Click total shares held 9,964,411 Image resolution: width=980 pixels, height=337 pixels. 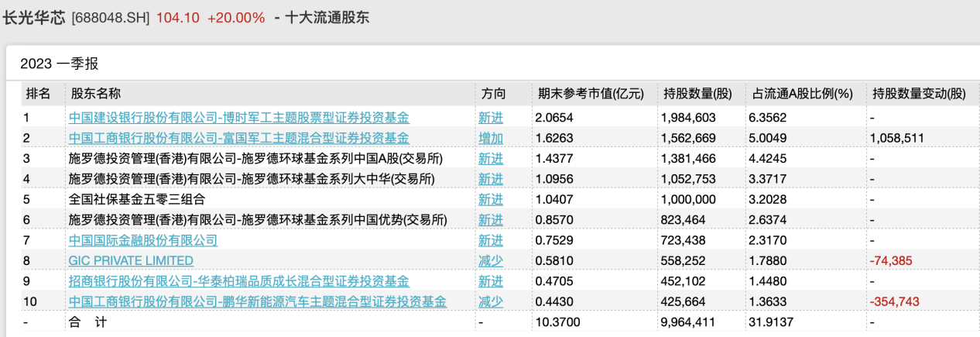(x=689, y=322)
